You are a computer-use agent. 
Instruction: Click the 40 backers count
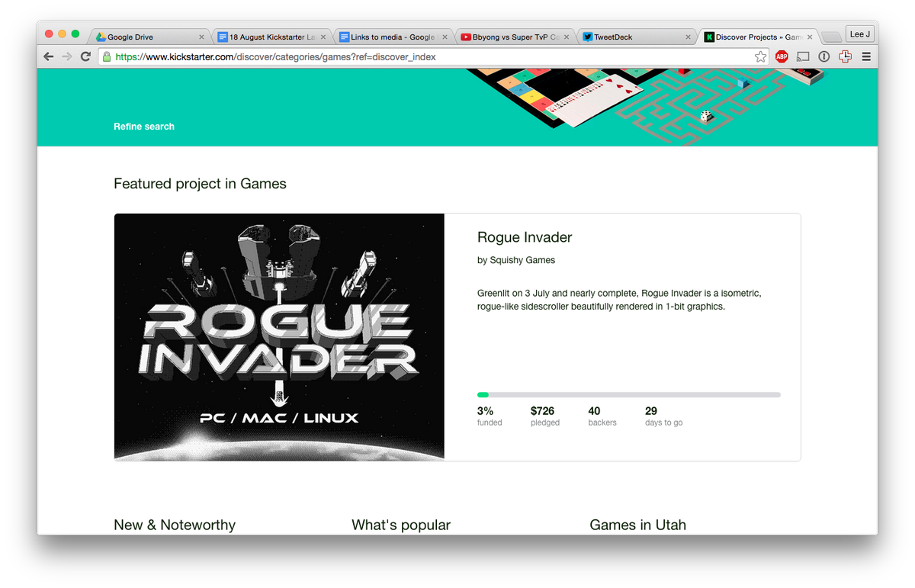tap(602, 416)
